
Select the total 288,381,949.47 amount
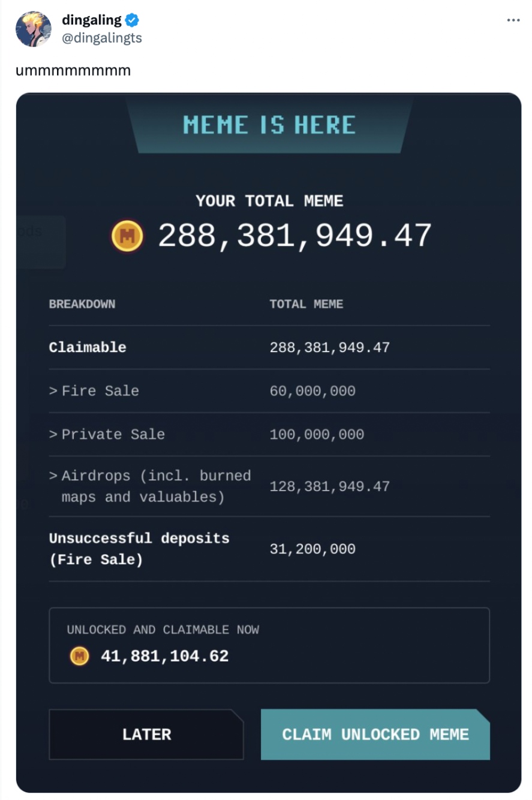[294, 236]
